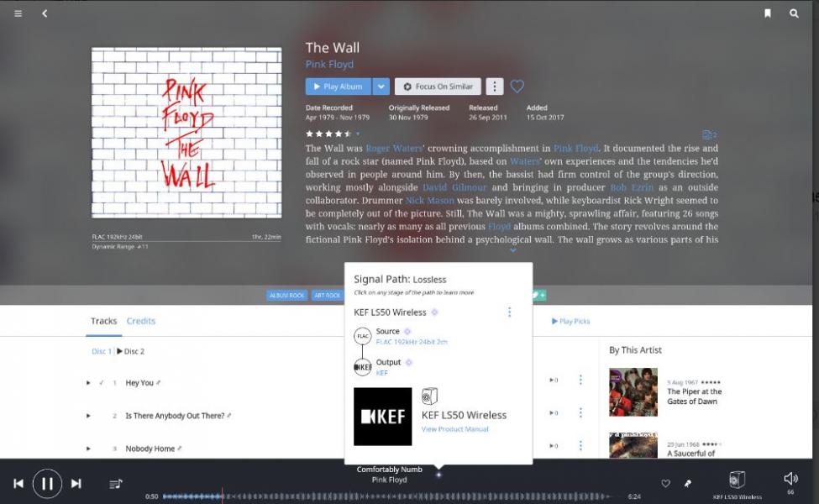Image resolution: width=819 pixels, height=504 pixels.
Task: Seek within the waveform progress bar
Action: coord(387,496)
